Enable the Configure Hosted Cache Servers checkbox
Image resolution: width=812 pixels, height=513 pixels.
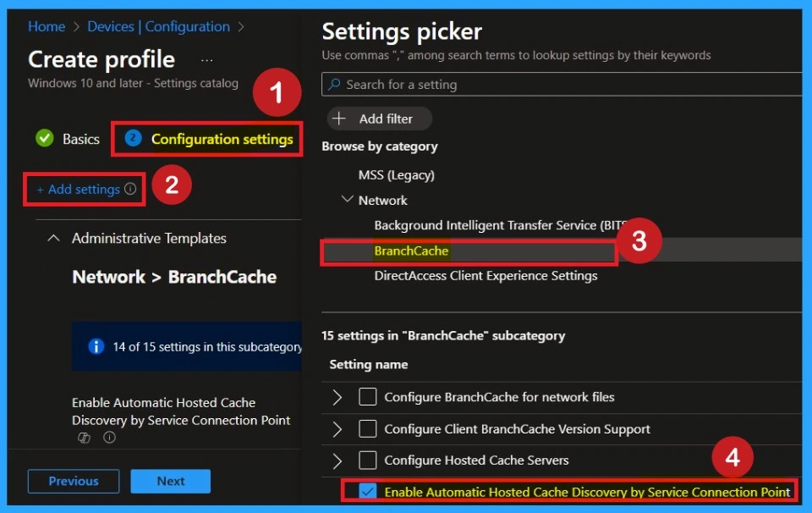(x=367, y=461)
